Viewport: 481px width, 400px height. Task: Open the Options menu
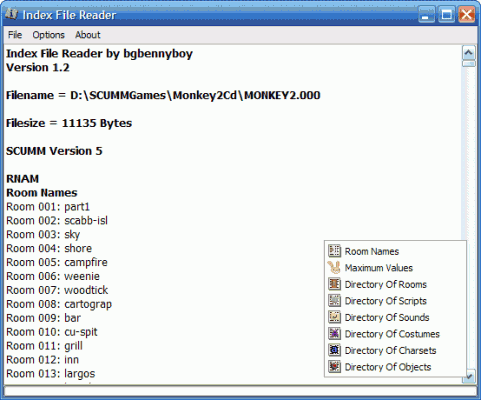[x=48, y=35]
